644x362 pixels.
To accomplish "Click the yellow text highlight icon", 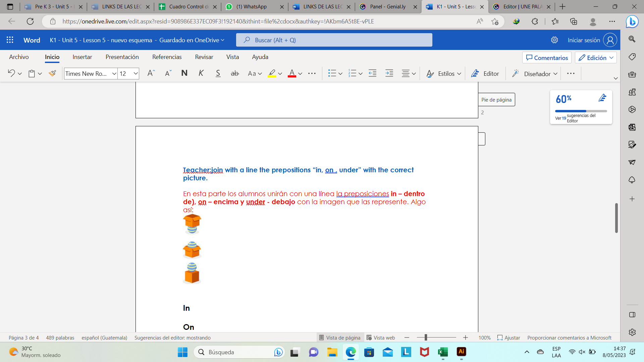I will pyautogui.click(x=272, y=73).
